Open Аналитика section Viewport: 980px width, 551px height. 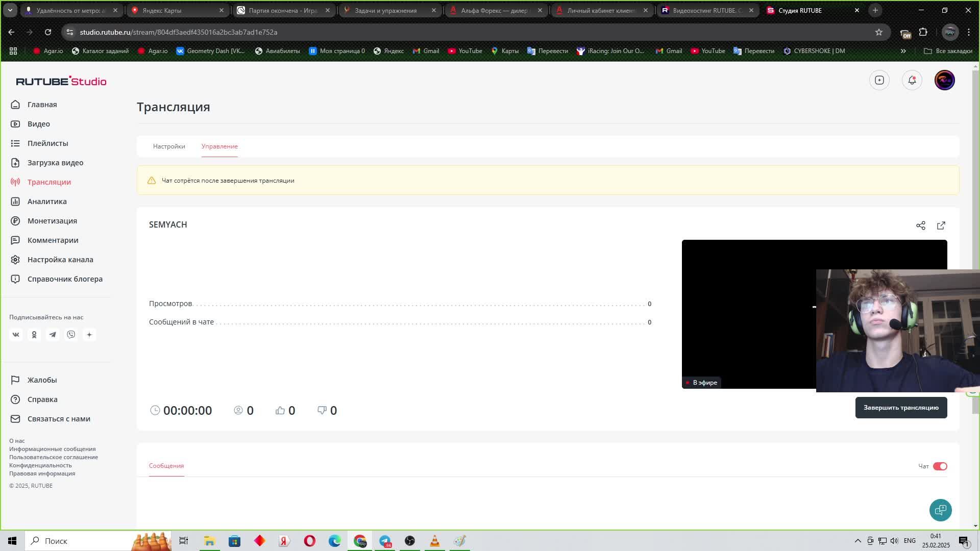click(39, 202)
